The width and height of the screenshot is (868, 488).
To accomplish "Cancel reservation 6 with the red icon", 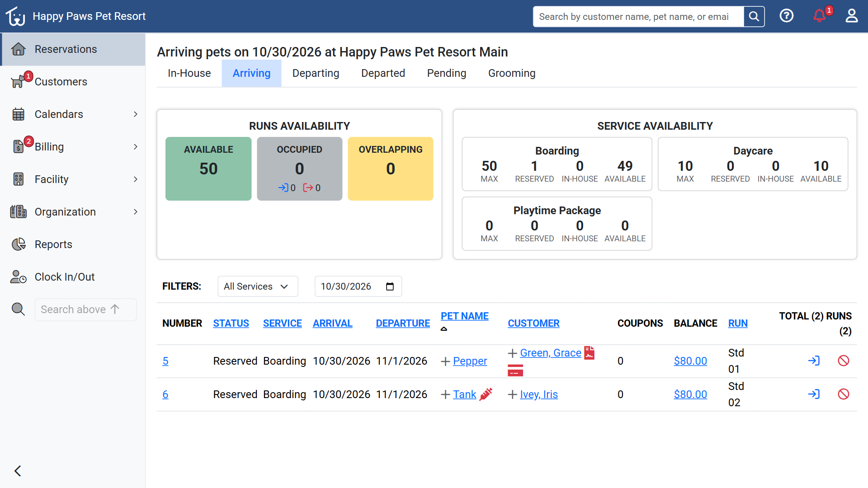I will click(844, 394).
